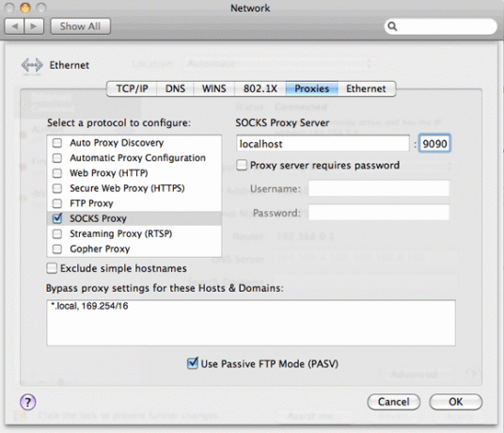
Task: Click the forward navigation arrow
Action: [x=34, y=26]
